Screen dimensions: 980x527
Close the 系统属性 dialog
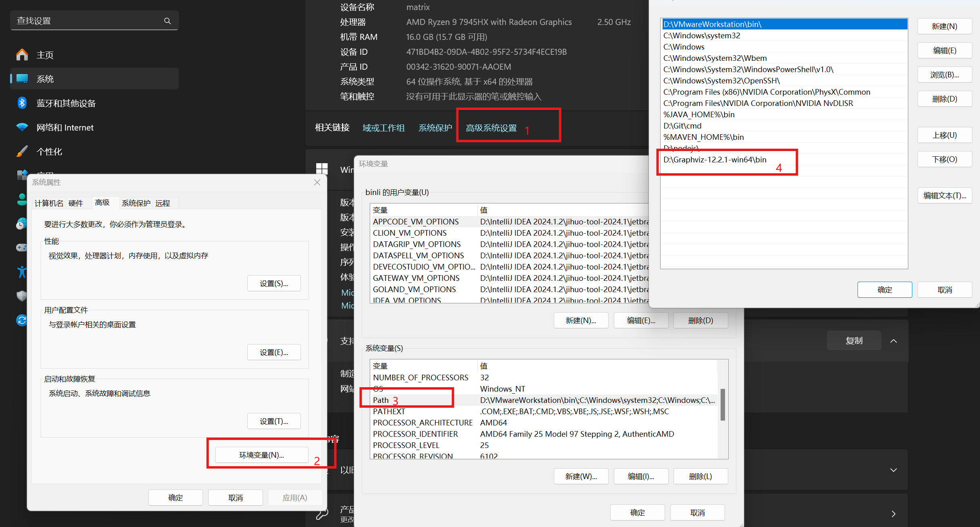pyautogui.click(x=317, y=183)
